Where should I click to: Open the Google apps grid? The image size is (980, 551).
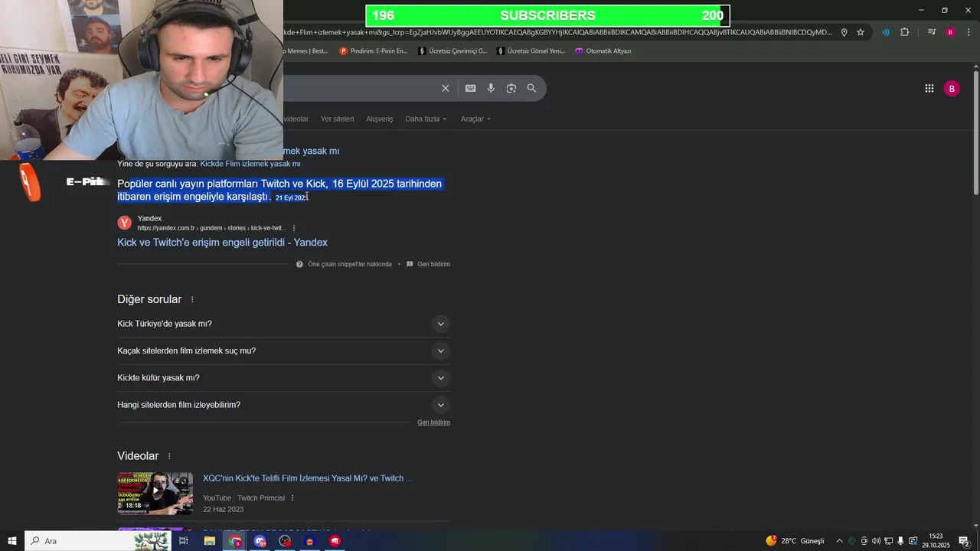pos(929,88)
